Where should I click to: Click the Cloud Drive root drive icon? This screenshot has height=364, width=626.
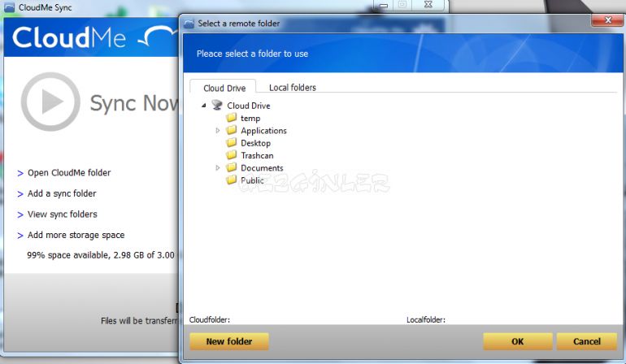217,106
